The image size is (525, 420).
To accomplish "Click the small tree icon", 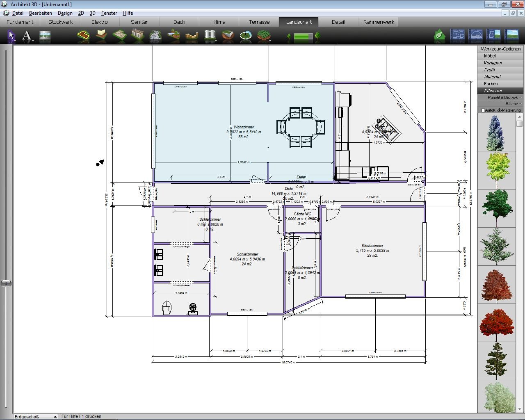I will 289,37.
